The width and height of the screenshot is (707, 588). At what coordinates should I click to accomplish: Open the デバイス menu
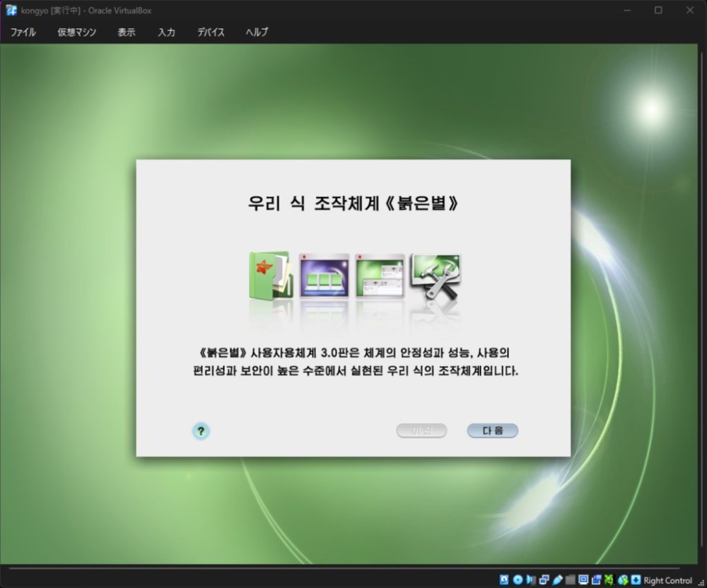(211, 32)
